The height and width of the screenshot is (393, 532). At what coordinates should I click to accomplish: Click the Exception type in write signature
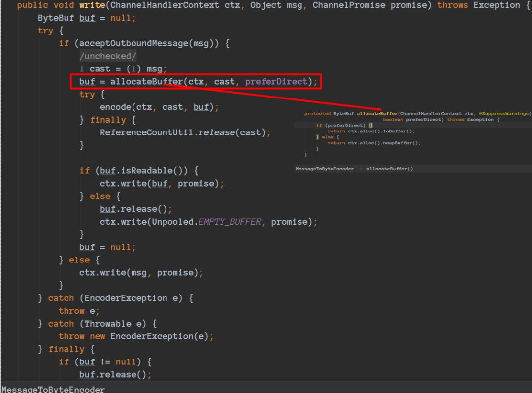pyautogui.click(x=497, y=5)
